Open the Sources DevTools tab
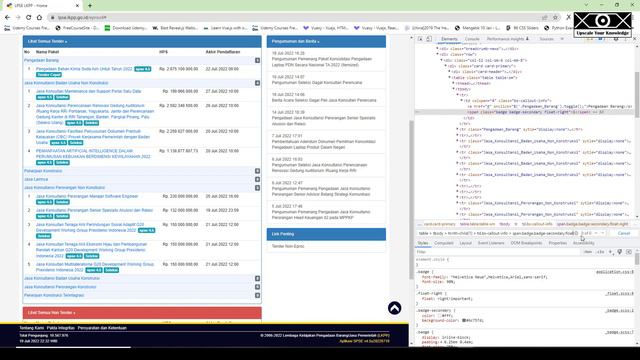This screenshot has height=360, width=640. tap(547, 39)
